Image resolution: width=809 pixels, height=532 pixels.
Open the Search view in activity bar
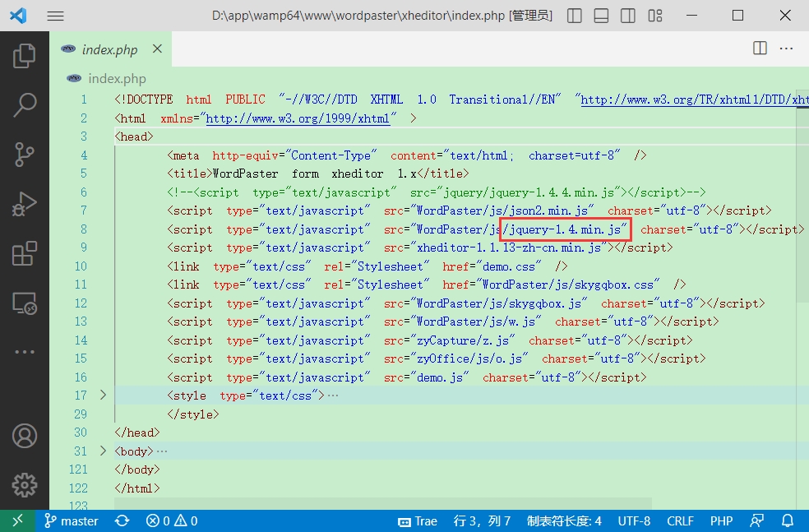[25, 104]
